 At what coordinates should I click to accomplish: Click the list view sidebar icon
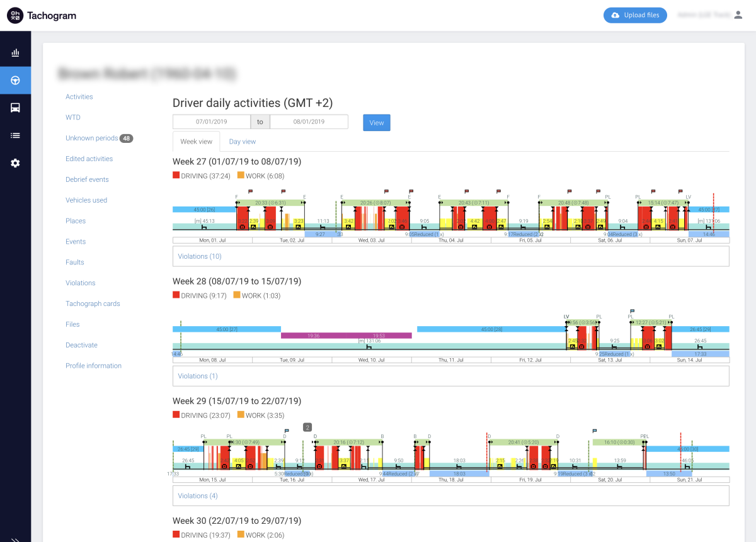click(x=15, y=135)
